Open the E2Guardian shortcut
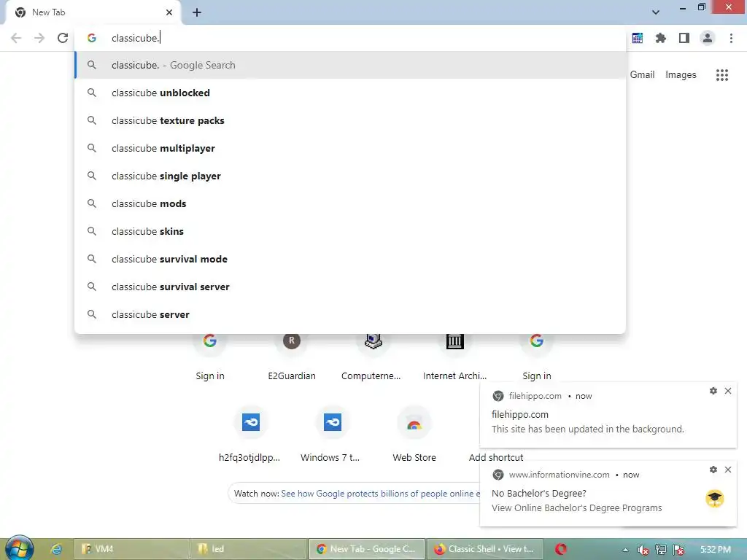Viewport: 747px width, 560px height. 292,357
